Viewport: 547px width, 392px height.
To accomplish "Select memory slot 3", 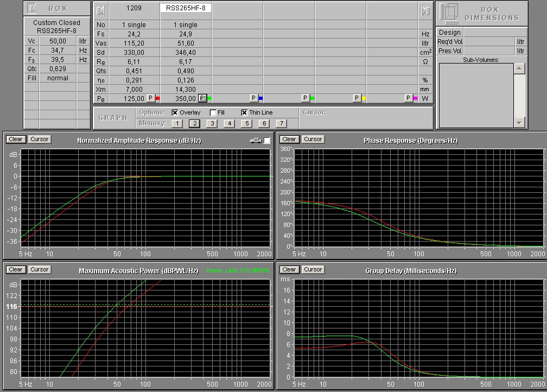I will click(212, 123).
